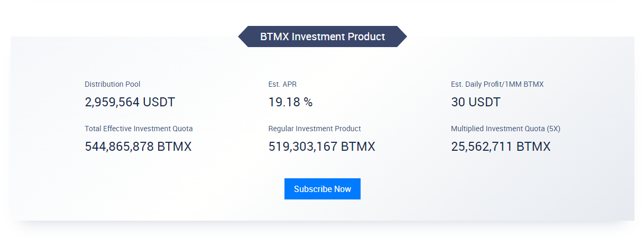The width and height of the screenshot is (644, 246).
Task: Click the Subscribe Now button
Action: click(323, 189)
